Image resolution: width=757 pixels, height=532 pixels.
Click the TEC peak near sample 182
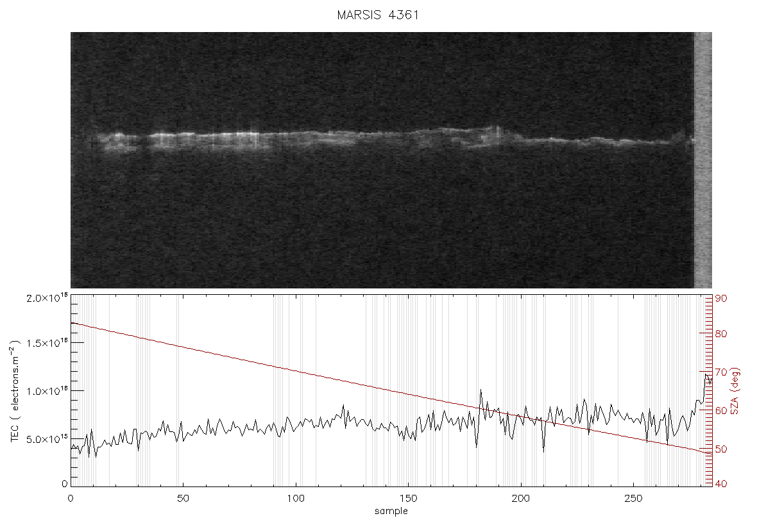481,390
